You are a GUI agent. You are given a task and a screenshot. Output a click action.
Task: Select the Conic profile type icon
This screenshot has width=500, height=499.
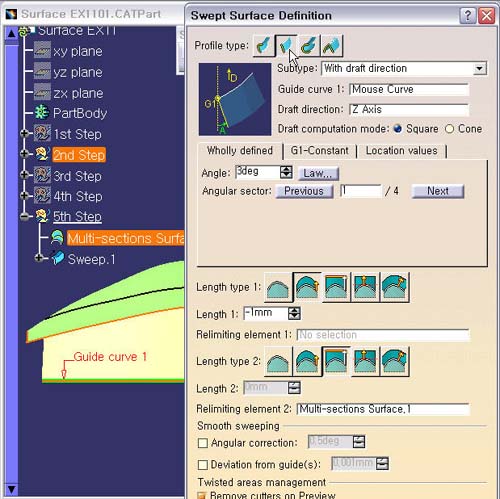[332, 46]
